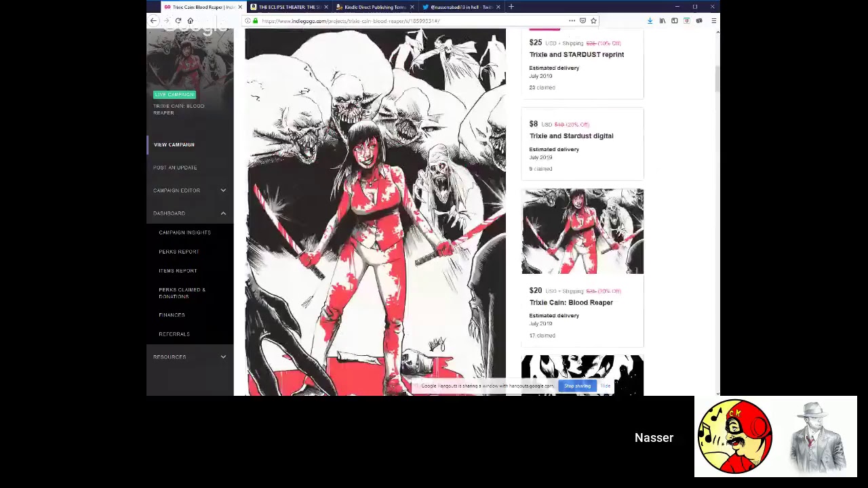This screenshot has height=488, width=868.
Task: Switch to The Eclipse Theater tab
Action: coord(288,7)
